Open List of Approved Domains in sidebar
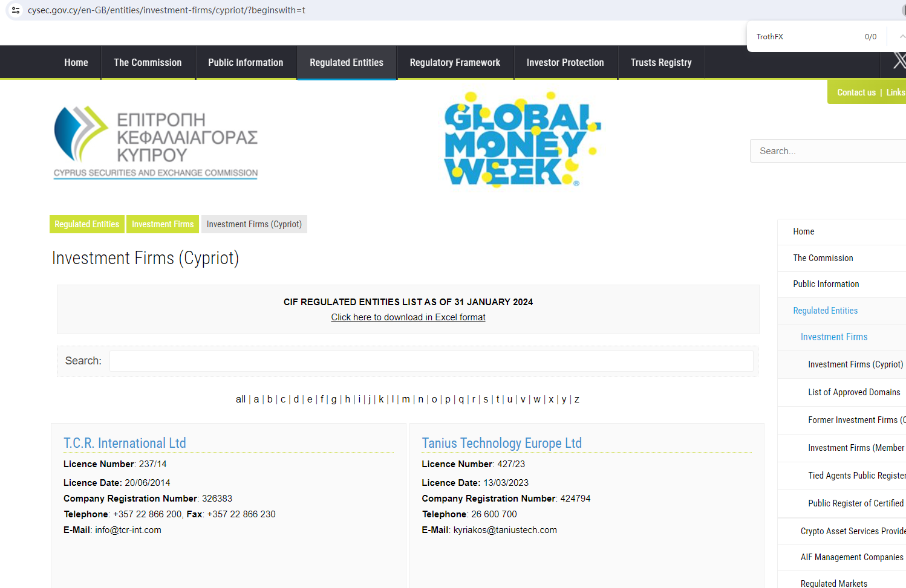 853,392
